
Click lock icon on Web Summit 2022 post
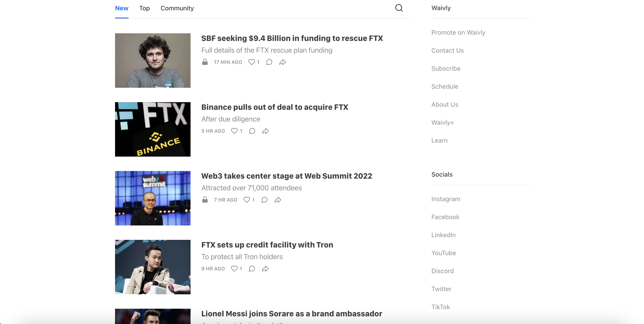coord(205,200)
